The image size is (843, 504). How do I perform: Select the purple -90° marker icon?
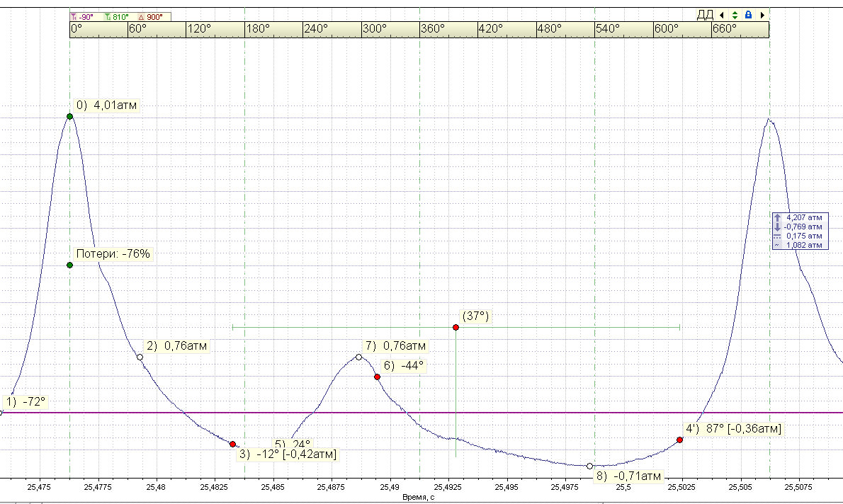(74, 17)
